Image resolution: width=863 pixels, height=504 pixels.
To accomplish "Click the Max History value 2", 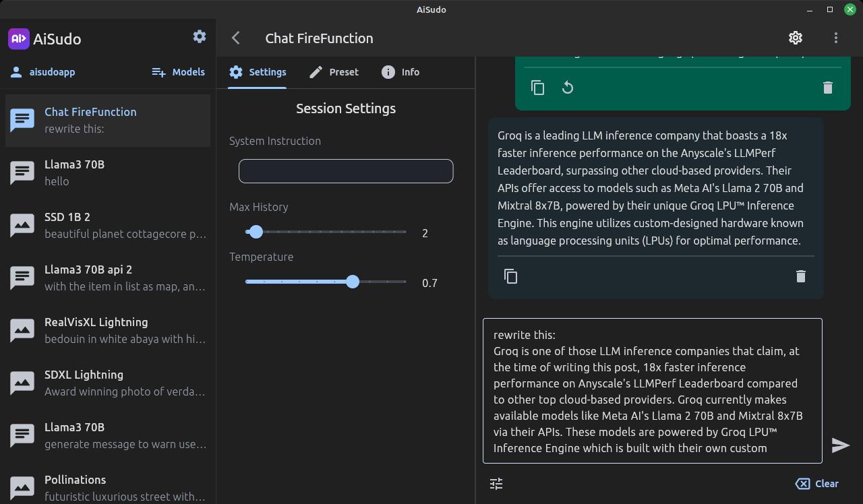I will (x=425, y=233).
